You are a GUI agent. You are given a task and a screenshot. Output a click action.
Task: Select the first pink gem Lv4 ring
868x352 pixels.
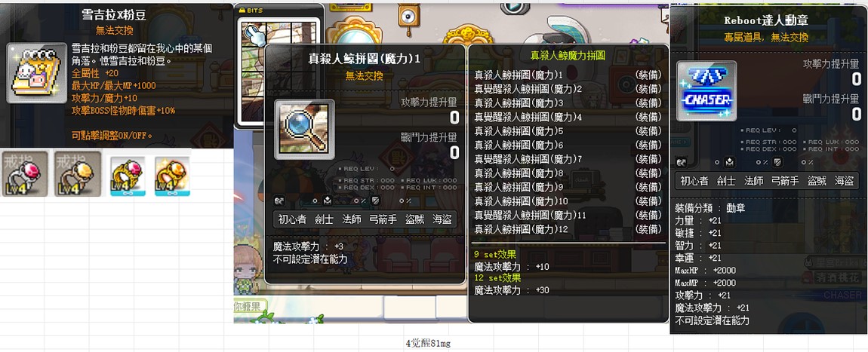point(24,175)
